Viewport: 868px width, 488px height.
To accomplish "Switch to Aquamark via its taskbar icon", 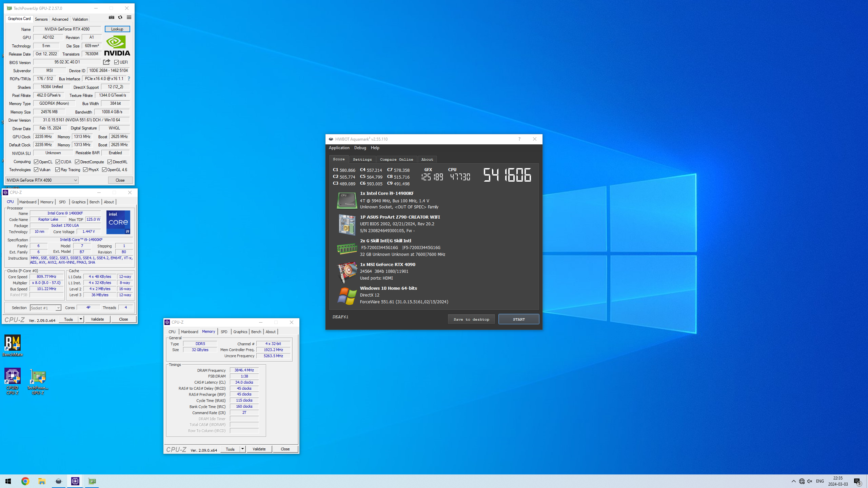I will tap(59, 481).
